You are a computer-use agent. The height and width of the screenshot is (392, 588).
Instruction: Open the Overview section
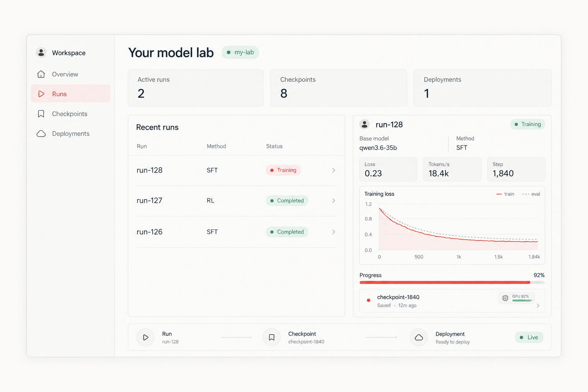click(71, 74)
